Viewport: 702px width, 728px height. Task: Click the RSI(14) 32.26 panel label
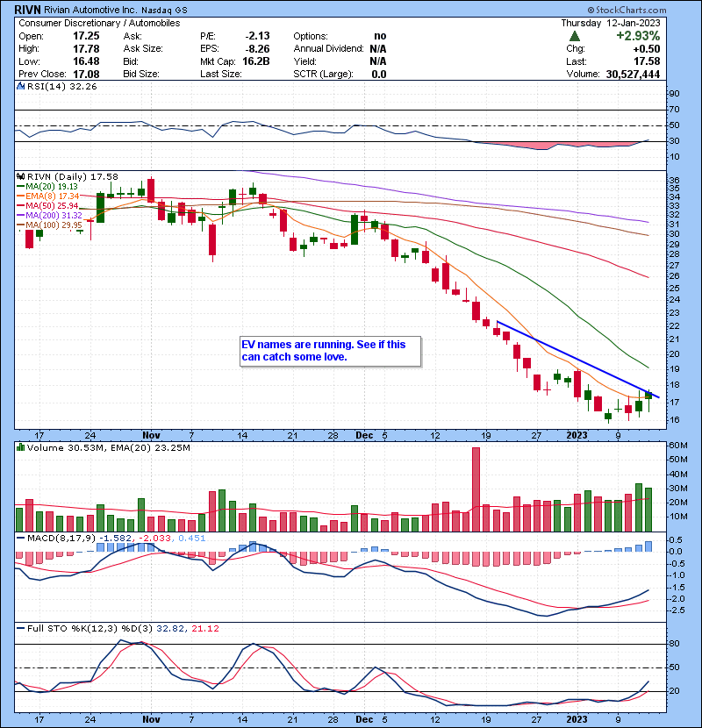(x=61, y=86)
